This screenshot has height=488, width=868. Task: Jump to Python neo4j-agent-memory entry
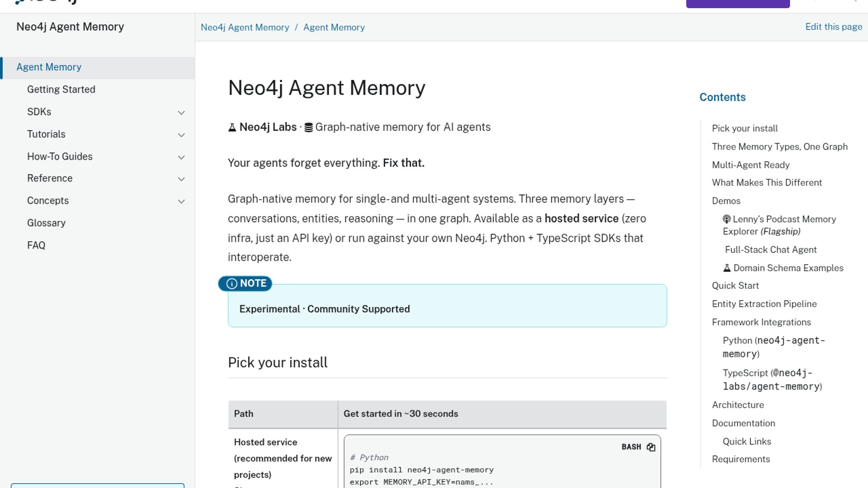tap(774, 347)
